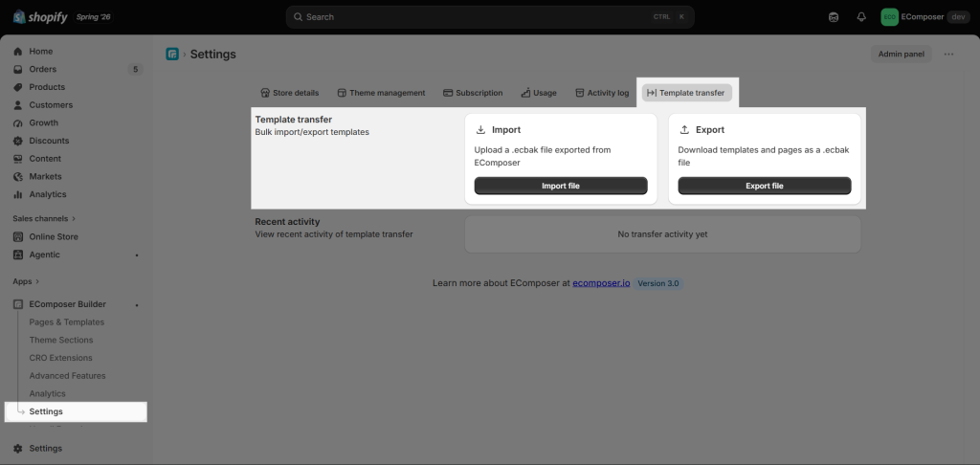Click the EComposer store name in top bar

tap(923, 17)
